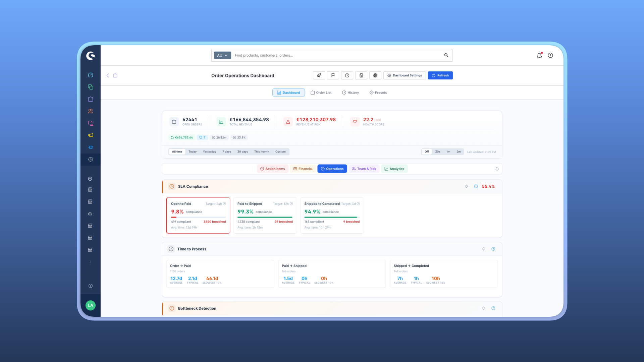This screenshot has height=362, width=644.
Task: Open the Settings gear in sidebar
Action: pyautogui.click(x=91, y=160)
